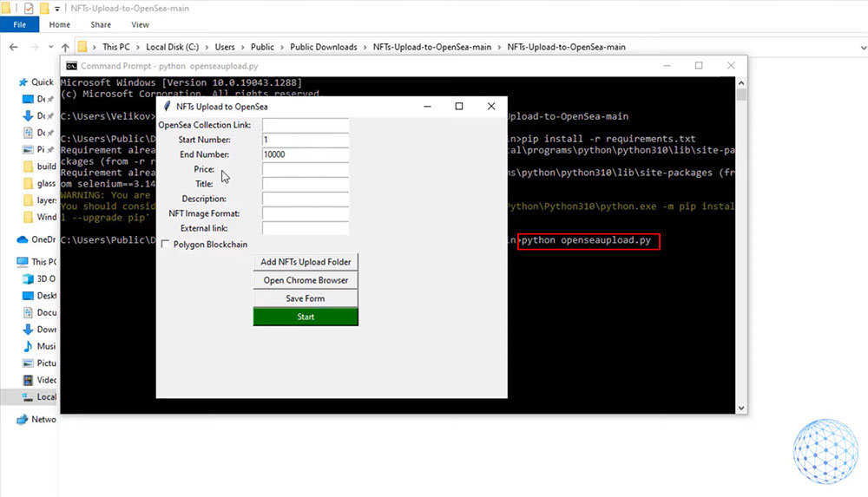Click the green Start button

point(306,317)
